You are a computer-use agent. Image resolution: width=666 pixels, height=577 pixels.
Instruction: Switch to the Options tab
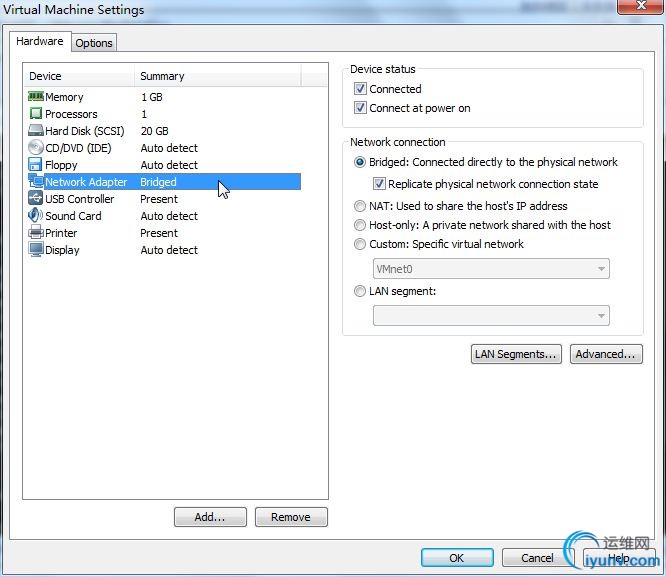(x=94, y=43)
